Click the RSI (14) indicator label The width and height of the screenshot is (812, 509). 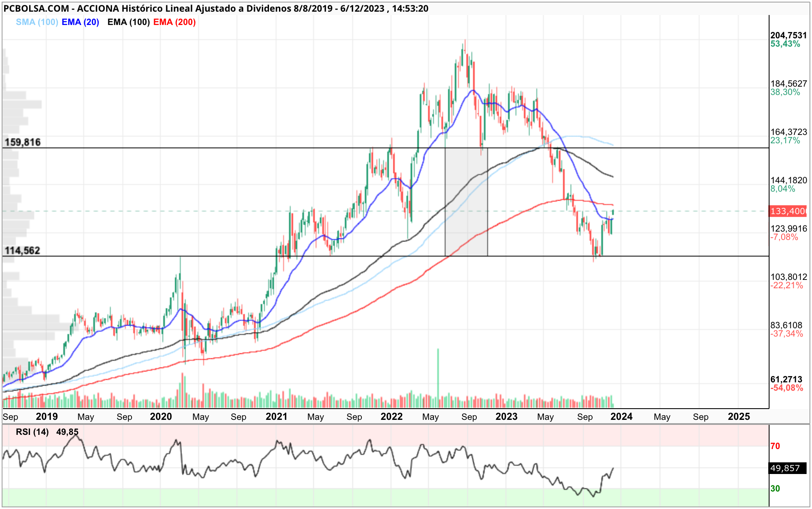(32, 432)
